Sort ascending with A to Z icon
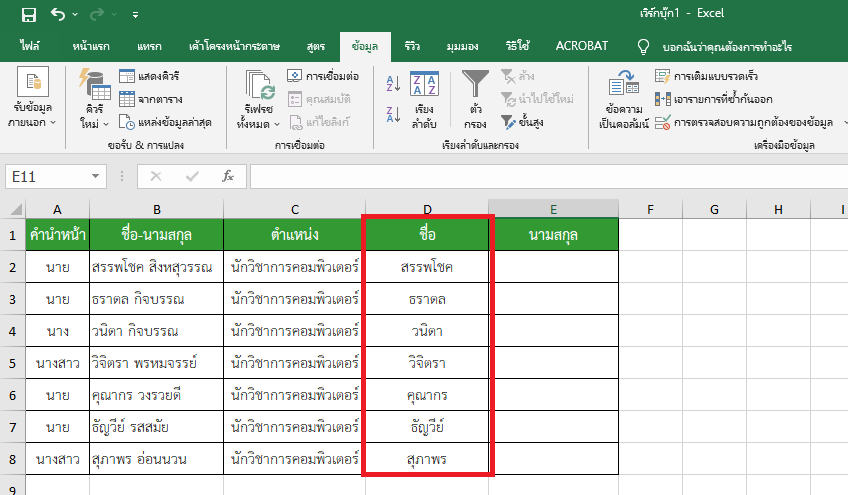 (393, 84)
